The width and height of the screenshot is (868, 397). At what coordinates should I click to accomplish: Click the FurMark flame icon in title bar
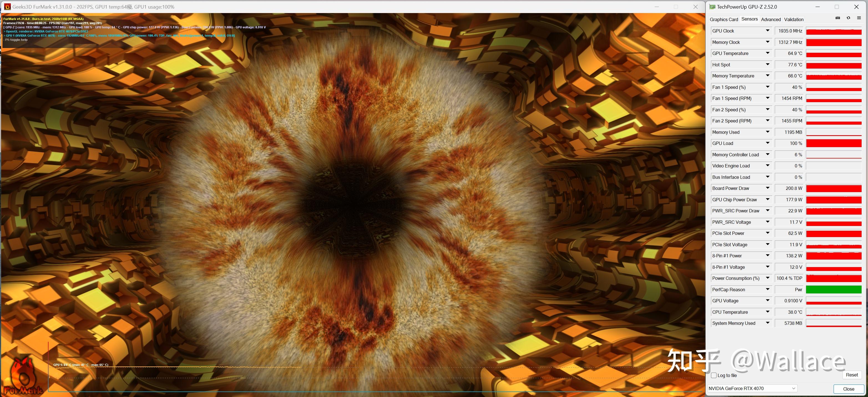coord(7,7)
